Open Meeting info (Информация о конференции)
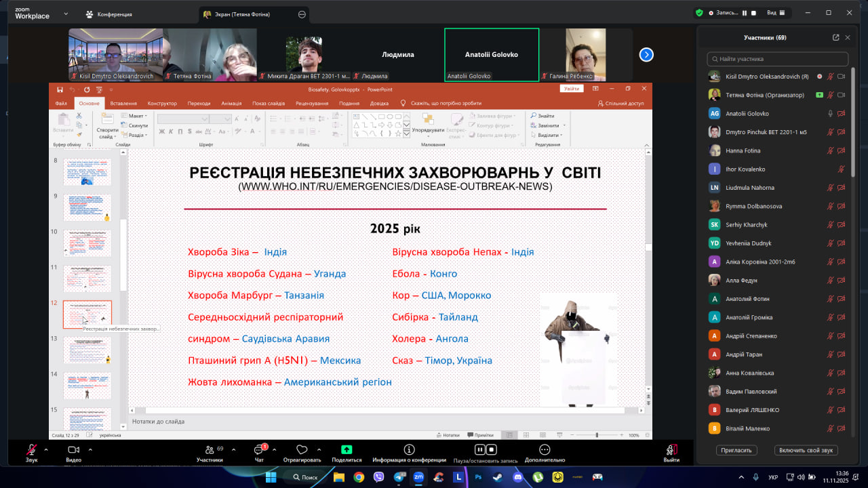The image size is (868, 488). coord(409,449)
